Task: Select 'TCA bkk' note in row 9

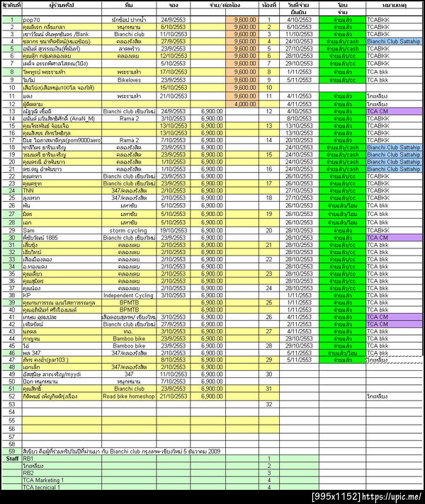Action: (x=394, y=80)
